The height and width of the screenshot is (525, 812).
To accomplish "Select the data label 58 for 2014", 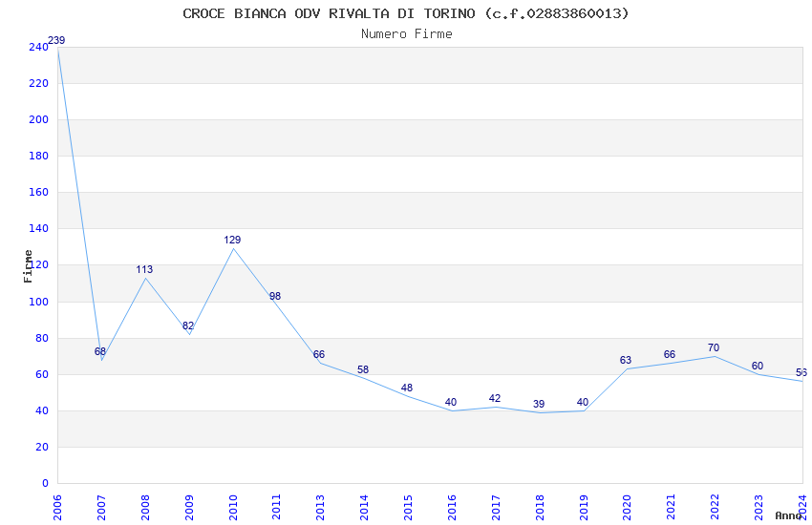I will pos(363,369).
